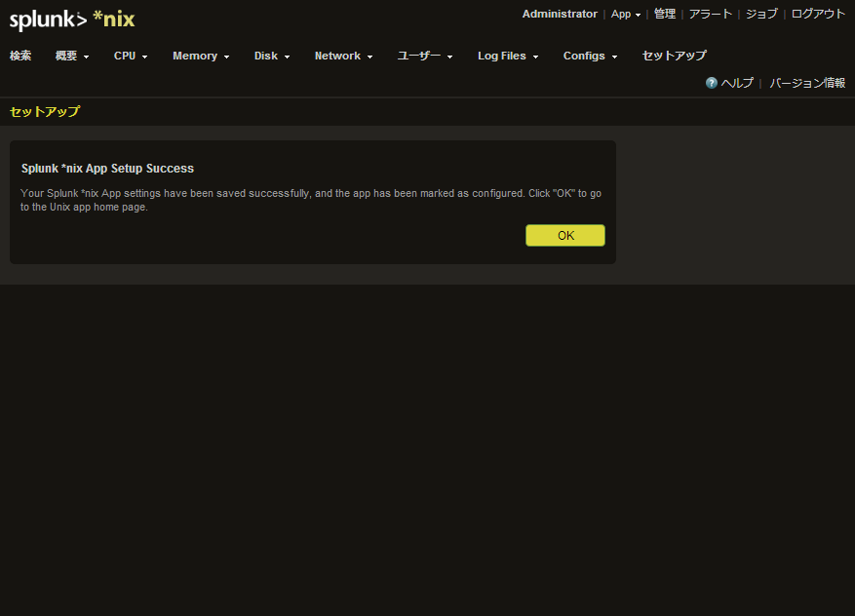The width and height of the screenshot is (855, 616).
Task: Expand the Log Files dropdown
Action: point(508,56)
